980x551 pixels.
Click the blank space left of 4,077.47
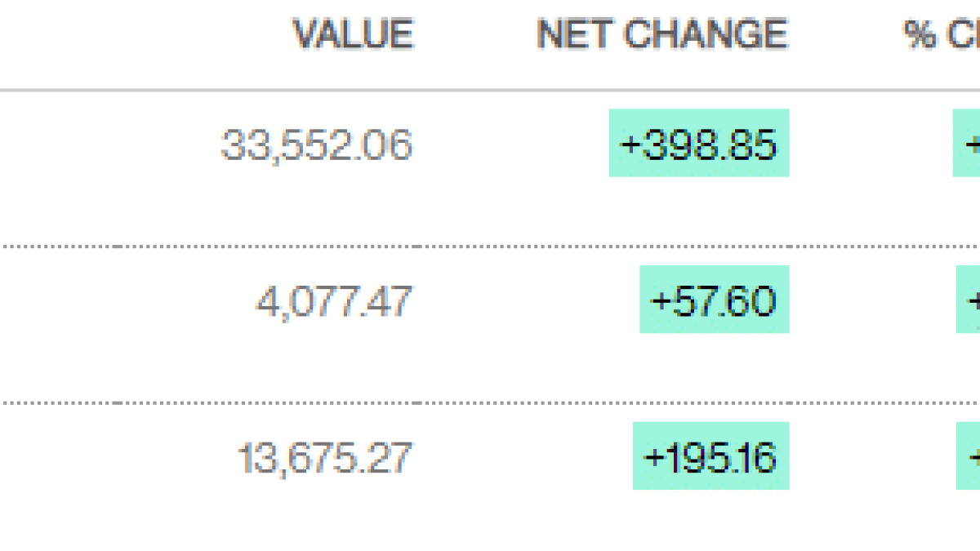click(x=122, y=301)
